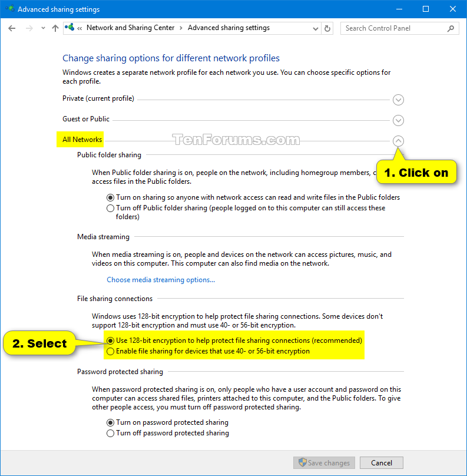Click the Cancel button
467x476 pixels.
[x=382, y=462]
